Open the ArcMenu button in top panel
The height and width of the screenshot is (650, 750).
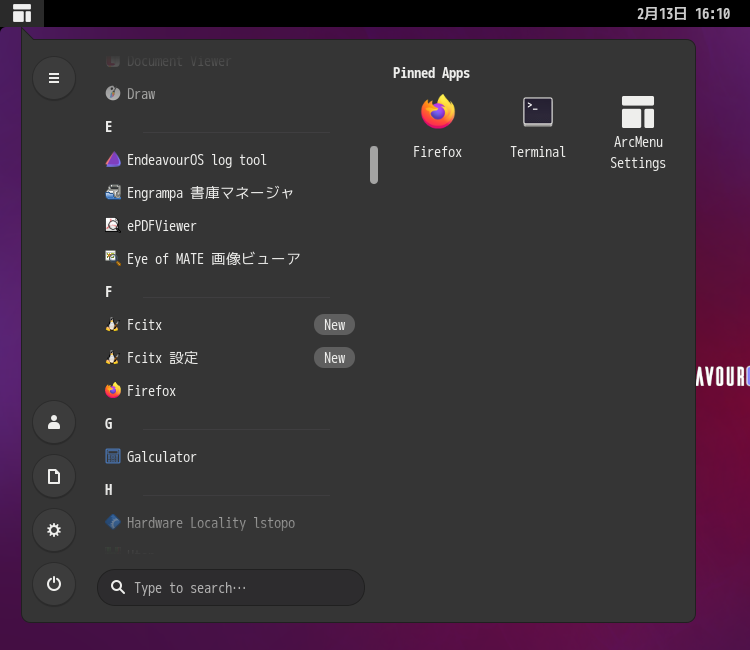pyautogui.click(x=22, y=13)
